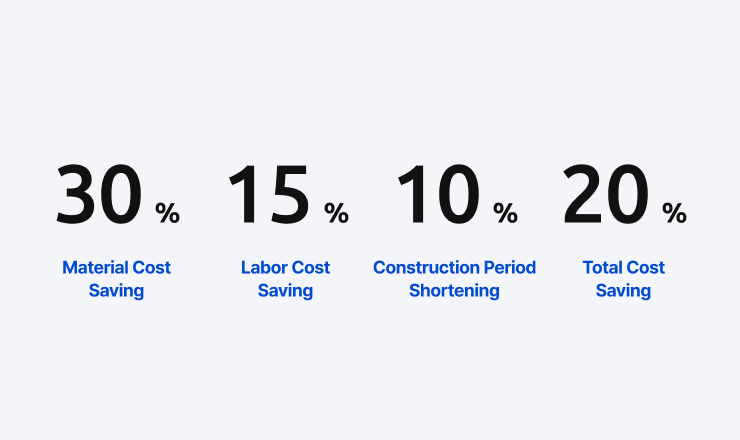Click the "Total Cost" text
Screen dimensions: 740x440
[x=623, y=268]
